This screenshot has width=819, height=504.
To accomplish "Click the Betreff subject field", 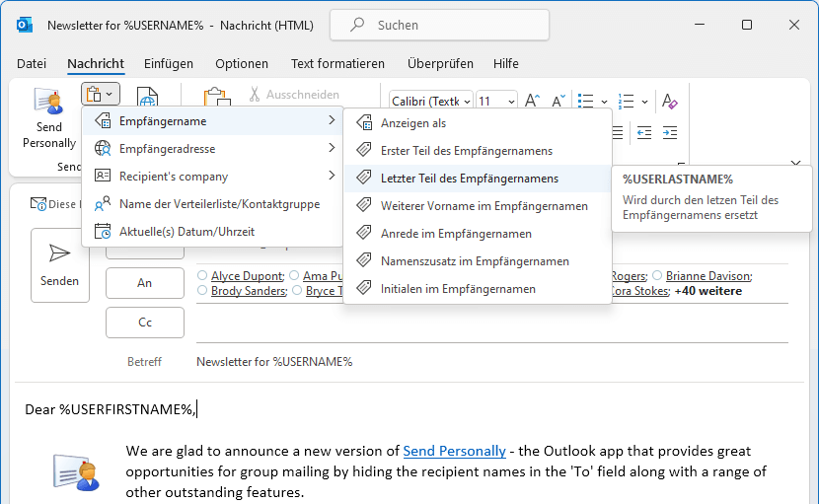I will pyautogui.click(x=491, y=361).
